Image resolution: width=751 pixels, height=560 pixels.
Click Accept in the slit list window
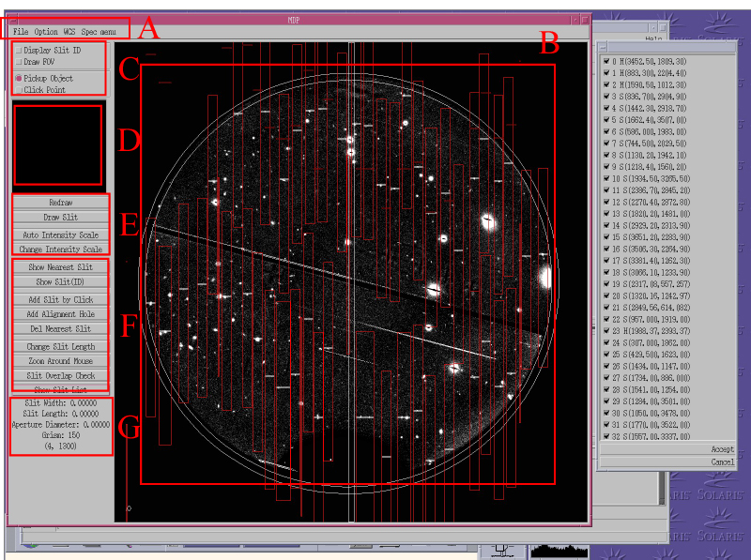pos(721,449)
